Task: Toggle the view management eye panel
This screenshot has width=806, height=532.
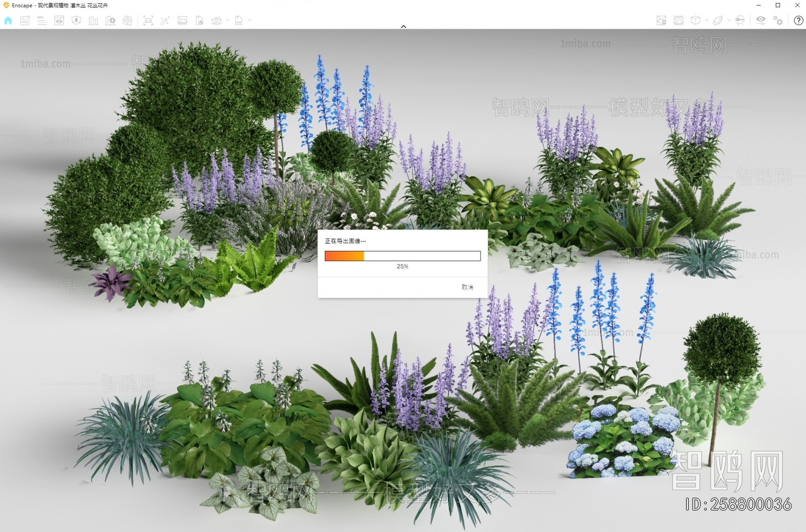Action: click(59, 21)
